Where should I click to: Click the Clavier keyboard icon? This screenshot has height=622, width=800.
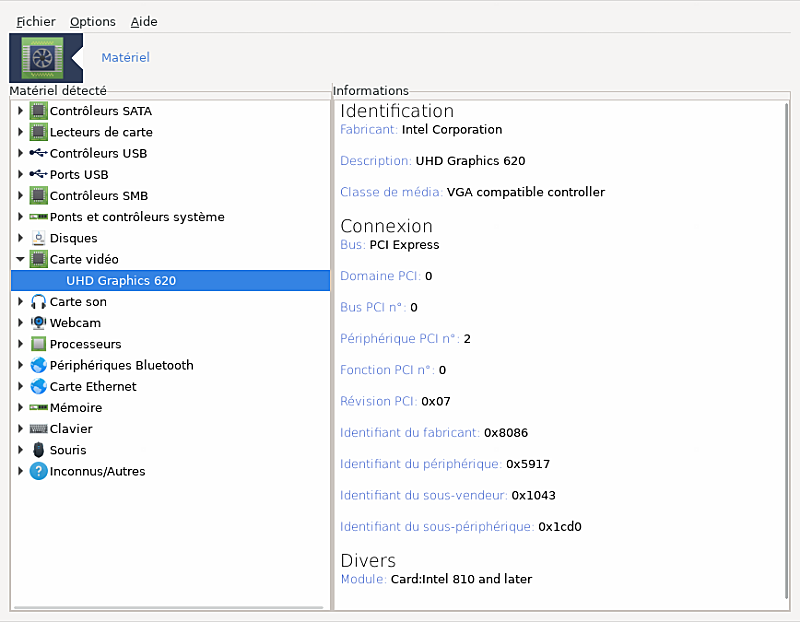pos(39,429)
